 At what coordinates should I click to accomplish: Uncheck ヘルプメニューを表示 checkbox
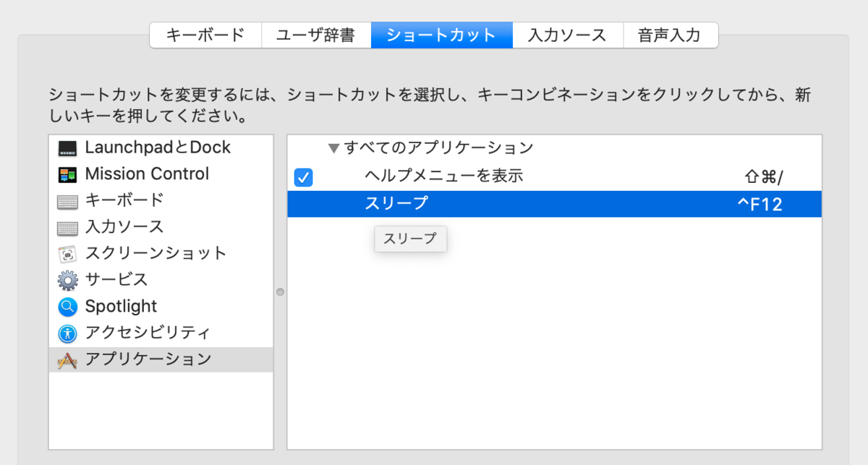pos(303,177)
